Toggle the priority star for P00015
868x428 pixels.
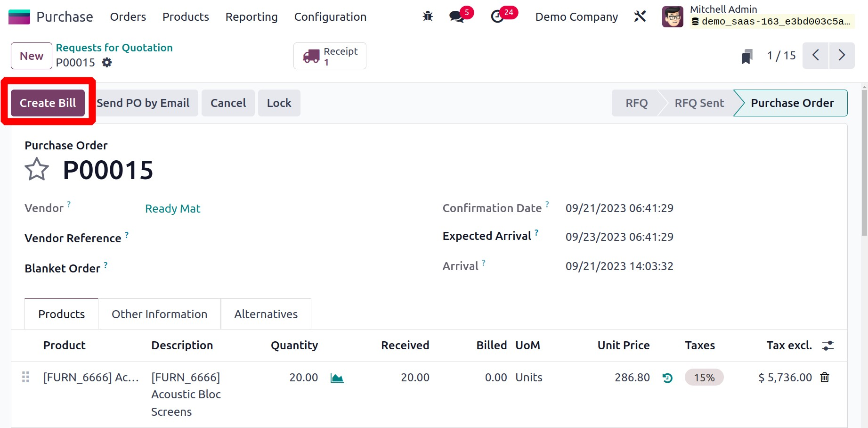[x=37, y=170]
